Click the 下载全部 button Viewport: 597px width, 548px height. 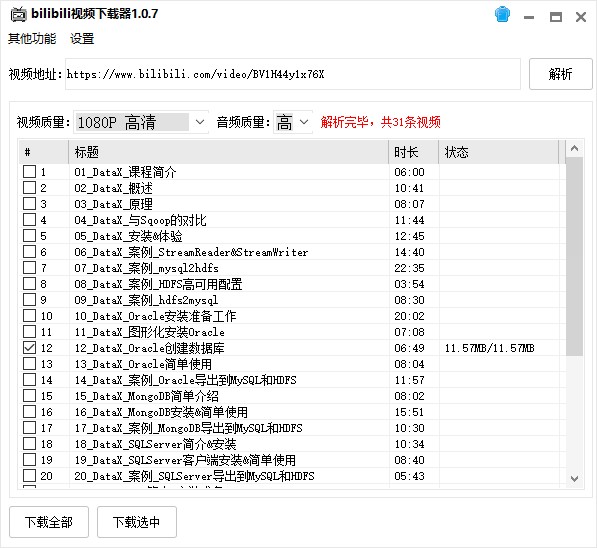click(49, 522)
